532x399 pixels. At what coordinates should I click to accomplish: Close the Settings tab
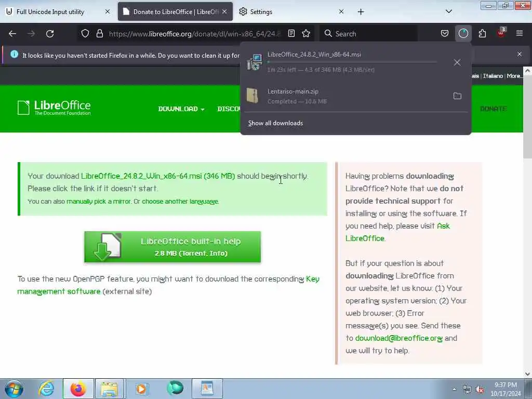pyautogui.click(x=341, y=11)
